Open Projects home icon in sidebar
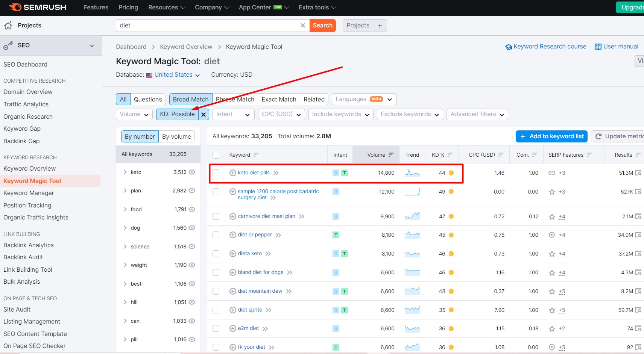The image size is (644, 354). (8, 25)
